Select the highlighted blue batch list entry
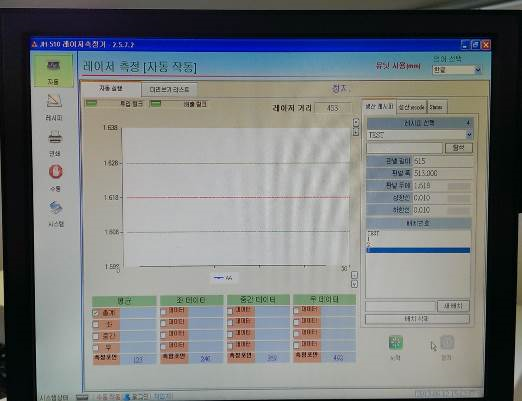The width and height of the screenshot is (522, 401). pos(418,250)
